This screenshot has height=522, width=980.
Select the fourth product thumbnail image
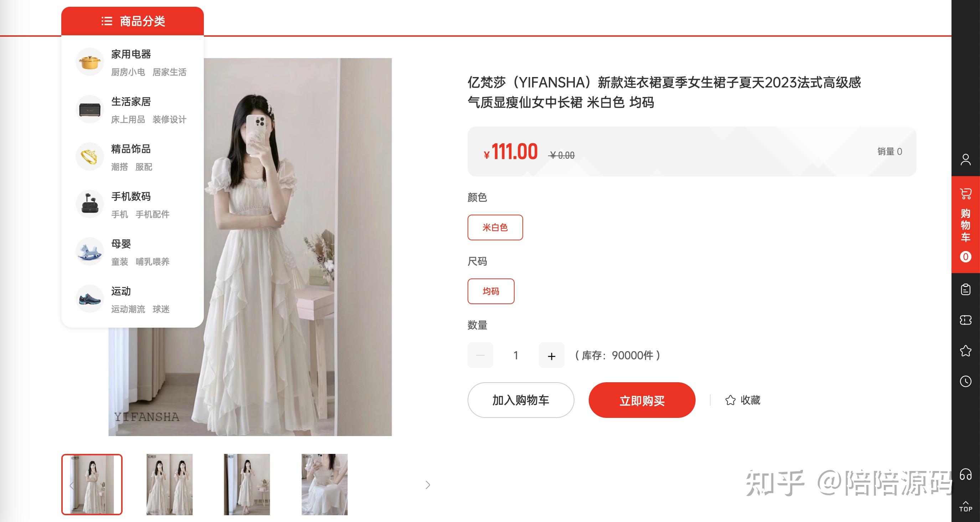tap(325, 484)
